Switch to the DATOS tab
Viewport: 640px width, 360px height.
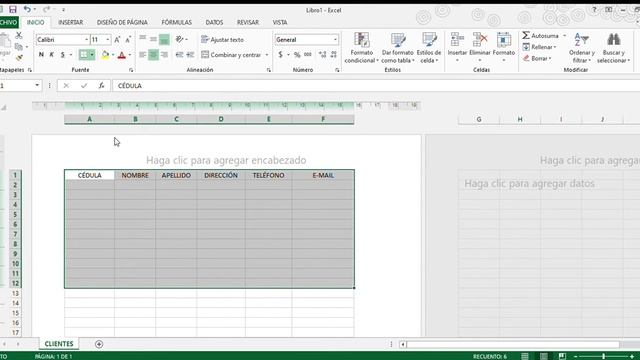(x=214, y=22)
